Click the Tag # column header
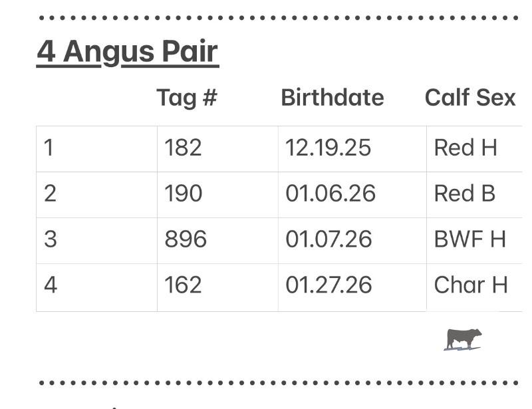 pos(186,98)
